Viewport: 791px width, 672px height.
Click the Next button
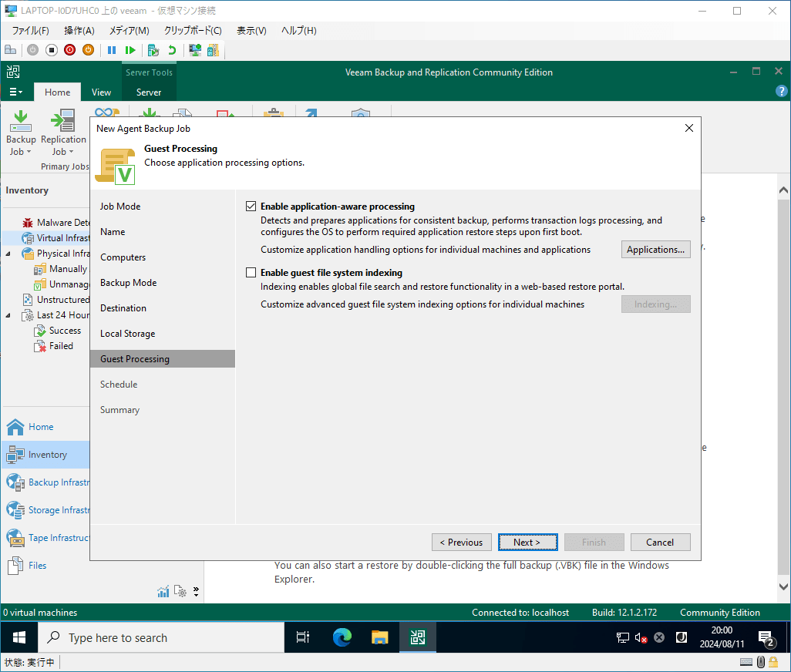pyautogui.click(x=527, y=543)
